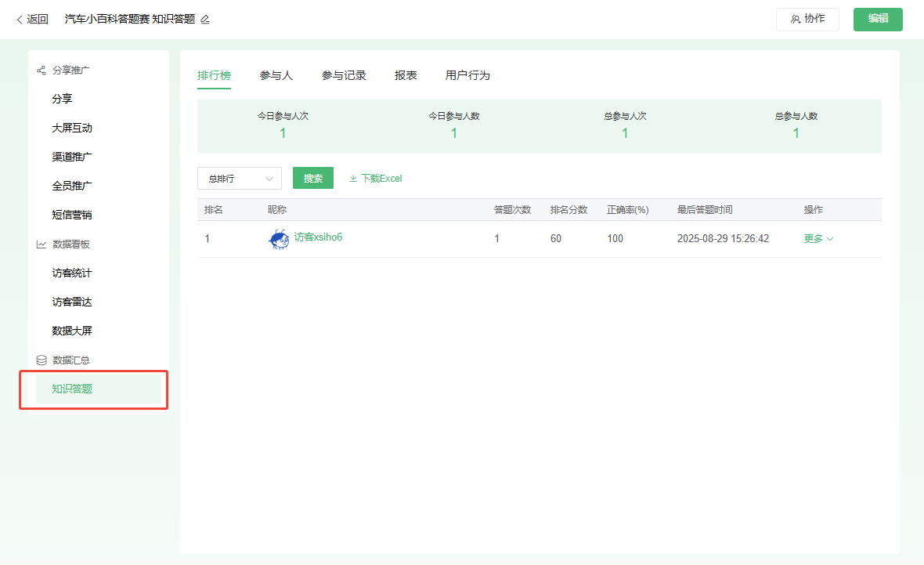Select 短信营销 in the sidebar

[x=72, y=215]
